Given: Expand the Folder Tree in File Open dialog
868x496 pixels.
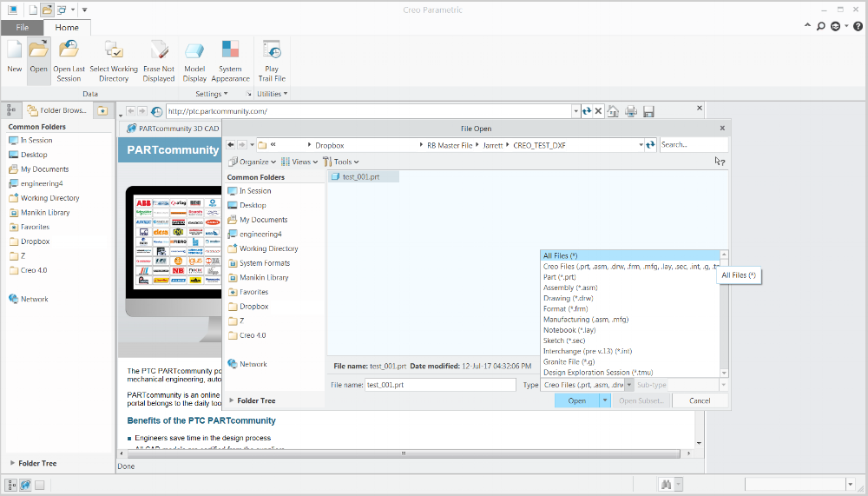Looking at the screenshot, I should point(232,400).
